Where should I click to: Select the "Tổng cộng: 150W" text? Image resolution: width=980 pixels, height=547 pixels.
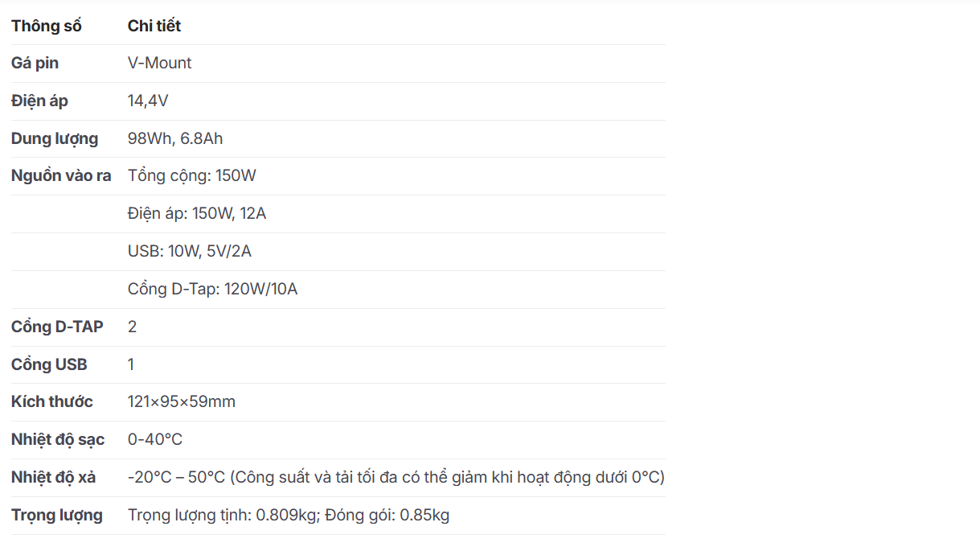pos(191,175)
